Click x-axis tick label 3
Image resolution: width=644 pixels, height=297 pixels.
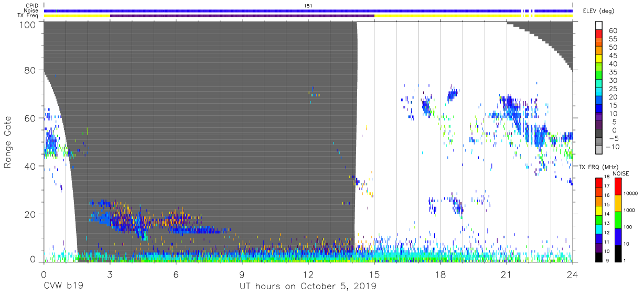(x=110, y=273)
